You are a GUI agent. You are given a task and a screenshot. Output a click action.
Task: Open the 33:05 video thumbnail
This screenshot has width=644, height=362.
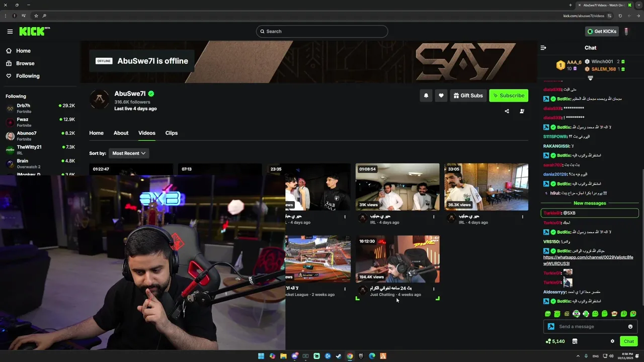487,187
